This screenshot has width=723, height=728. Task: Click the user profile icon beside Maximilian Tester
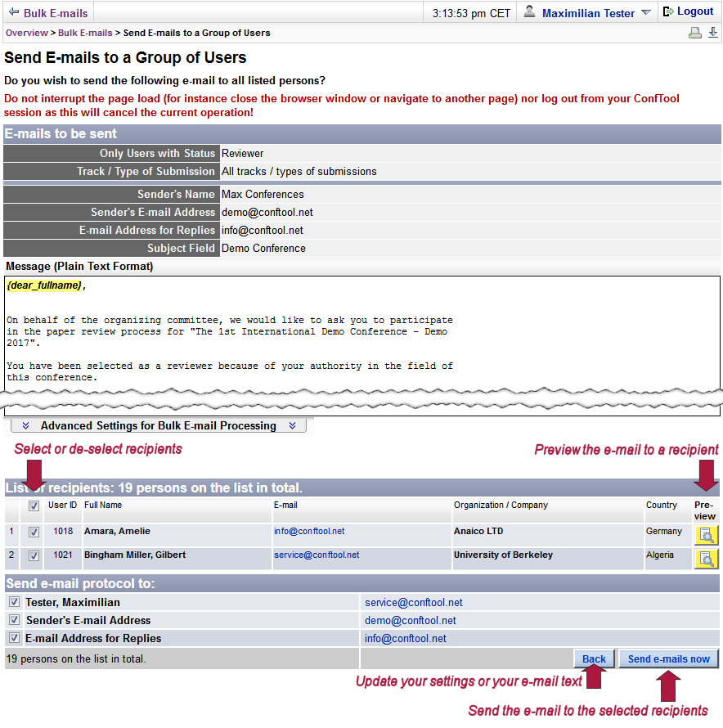[529, 11]
